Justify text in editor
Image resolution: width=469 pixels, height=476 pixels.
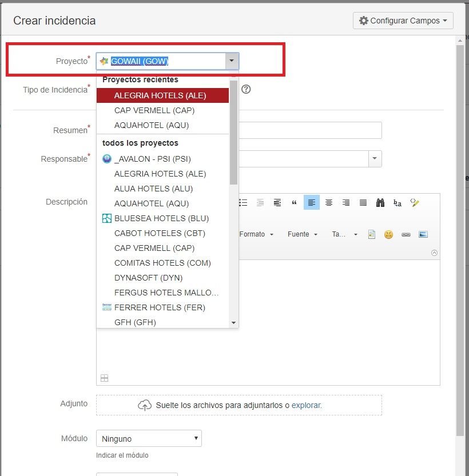[363, 202]
